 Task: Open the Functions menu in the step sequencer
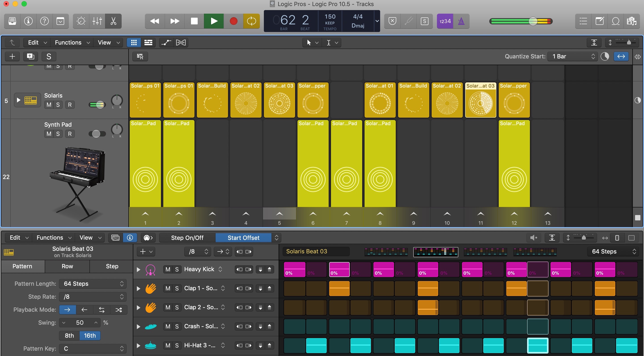53,237
